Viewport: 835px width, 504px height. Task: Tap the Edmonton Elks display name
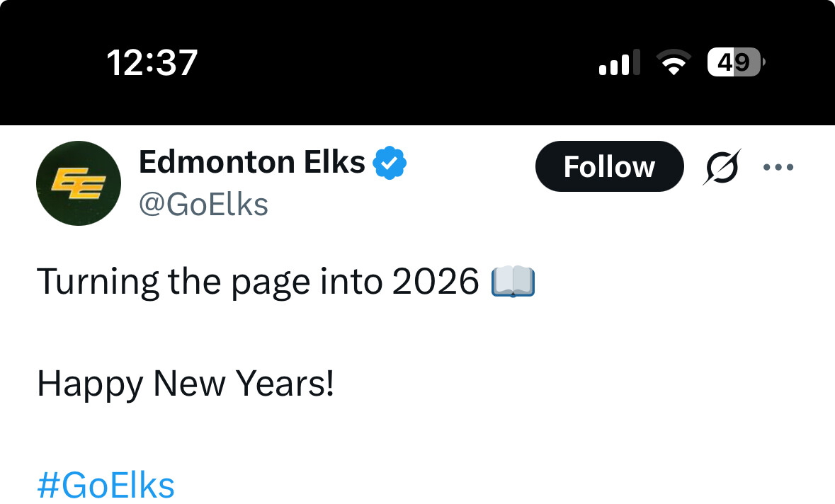coord(251,162)
